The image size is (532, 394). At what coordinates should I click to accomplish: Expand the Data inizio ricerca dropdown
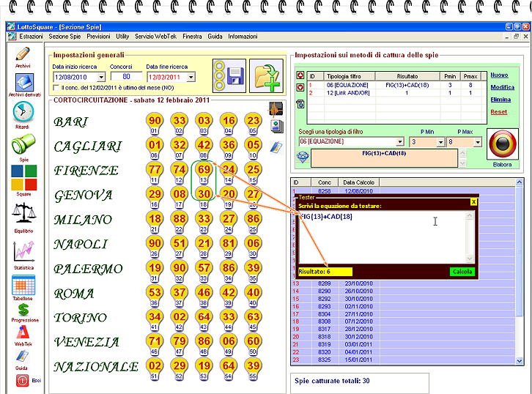coord(101,78)
